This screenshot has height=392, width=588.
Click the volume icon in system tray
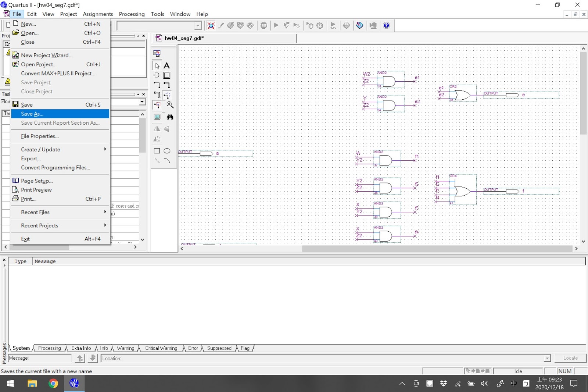tap(484, 384)
